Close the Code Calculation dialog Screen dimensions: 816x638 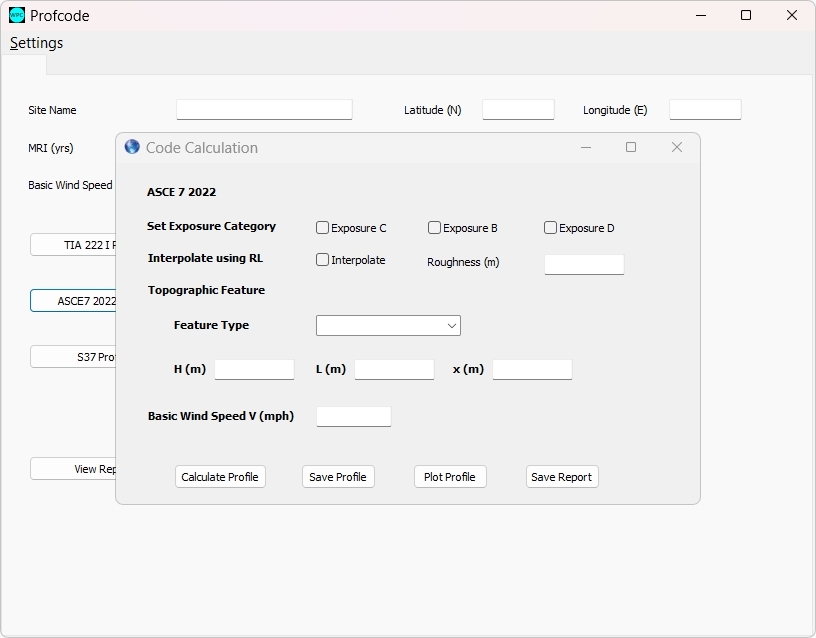[x=676, y=147]
